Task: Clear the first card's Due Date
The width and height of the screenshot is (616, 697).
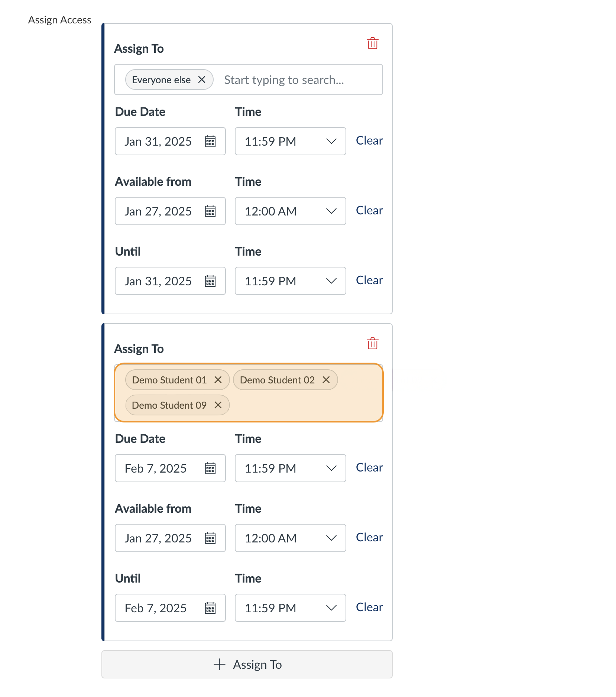Action: click(x=369, y=140)
